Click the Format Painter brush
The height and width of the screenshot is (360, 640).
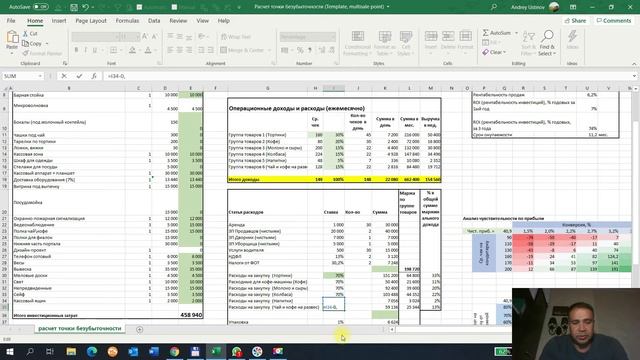tap(42, 53)
